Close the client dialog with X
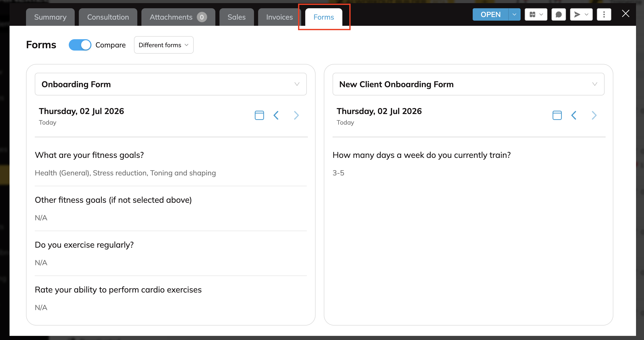This screenshot has height=340, width=644. pos(625,14)
